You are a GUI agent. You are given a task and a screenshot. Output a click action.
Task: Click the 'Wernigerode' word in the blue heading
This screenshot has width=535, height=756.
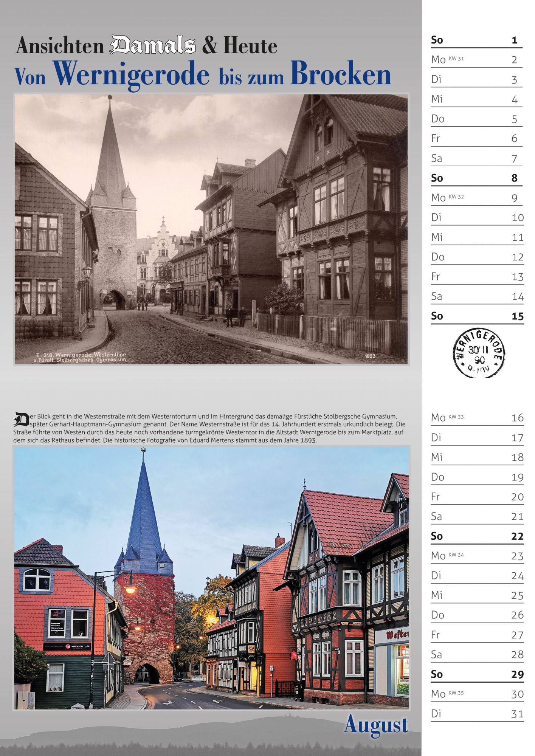[132, 75]
